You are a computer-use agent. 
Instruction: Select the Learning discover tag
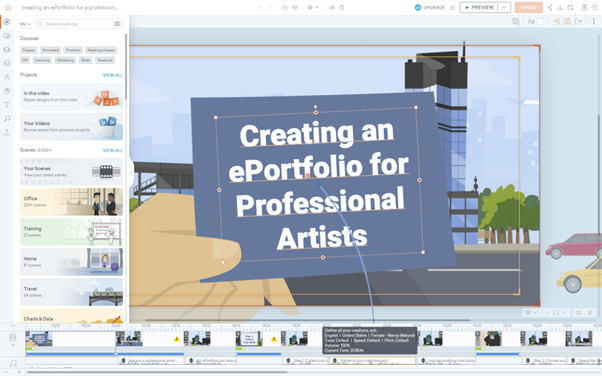coord(42,60)
